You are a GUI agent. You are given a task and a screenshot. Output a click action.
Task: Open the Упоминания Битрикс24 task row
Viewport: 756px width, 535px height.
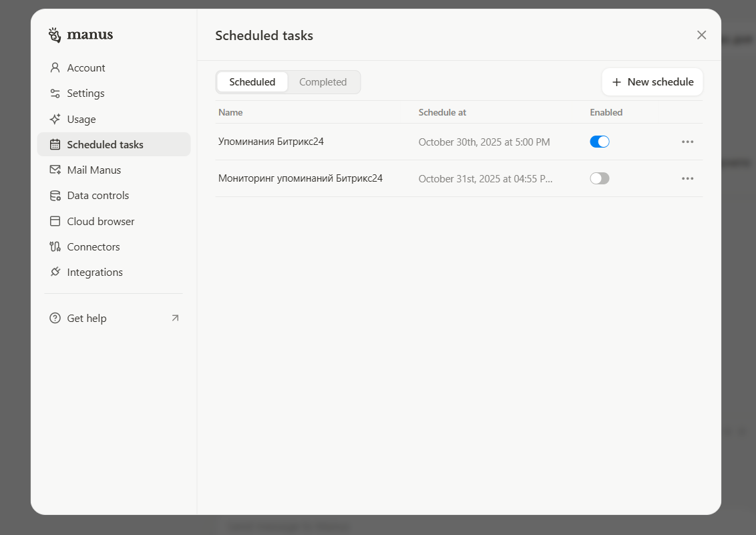coord(271,142)
